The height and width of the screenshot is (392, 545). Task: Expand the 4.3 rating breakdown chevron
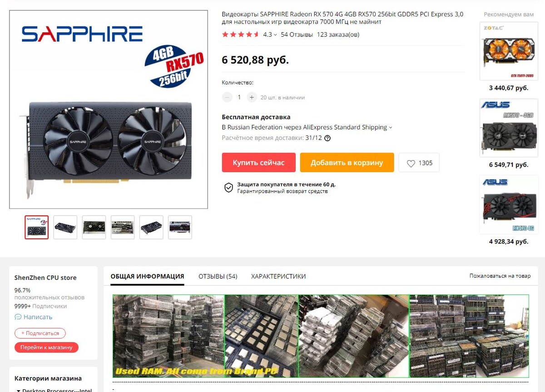[x=275, y=35]
